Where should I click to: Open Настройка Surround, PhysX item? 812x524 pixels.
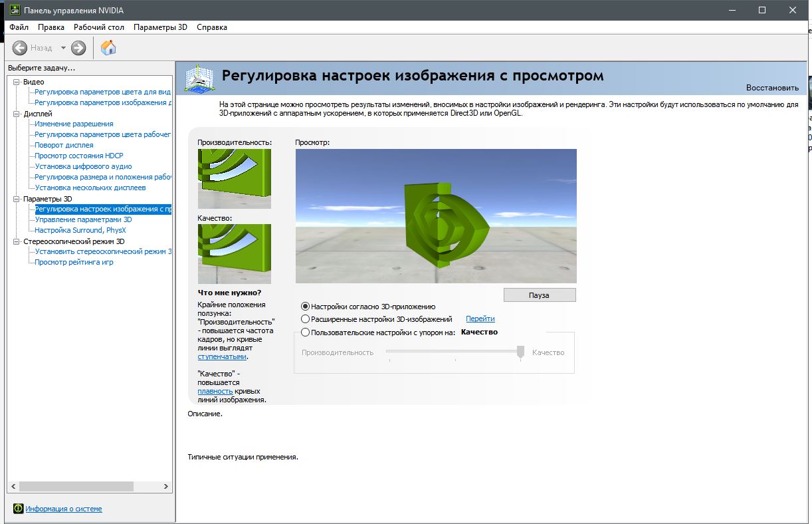tap(80, 230)
